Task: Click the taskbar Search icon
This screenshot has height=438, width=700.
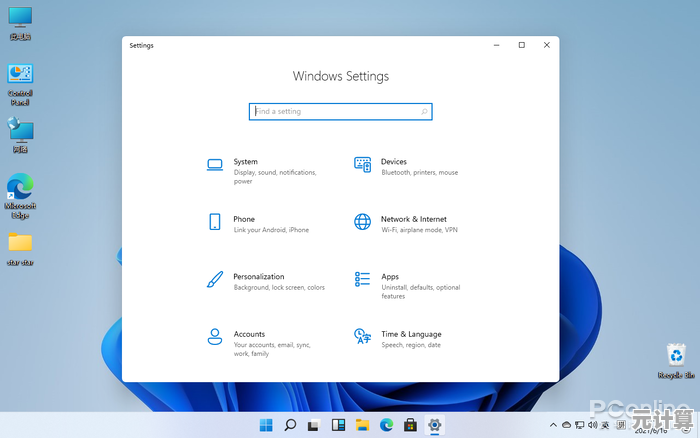Action: tap(290, 425)
